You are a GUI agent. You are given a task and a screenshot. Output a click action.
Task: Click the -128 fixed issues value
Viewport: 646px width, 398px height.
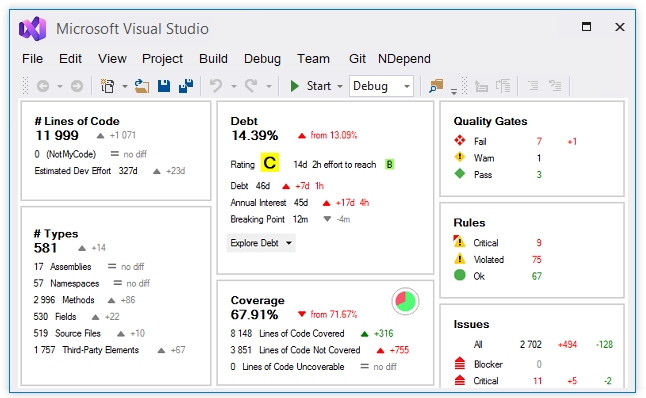(x=604, y=344)
